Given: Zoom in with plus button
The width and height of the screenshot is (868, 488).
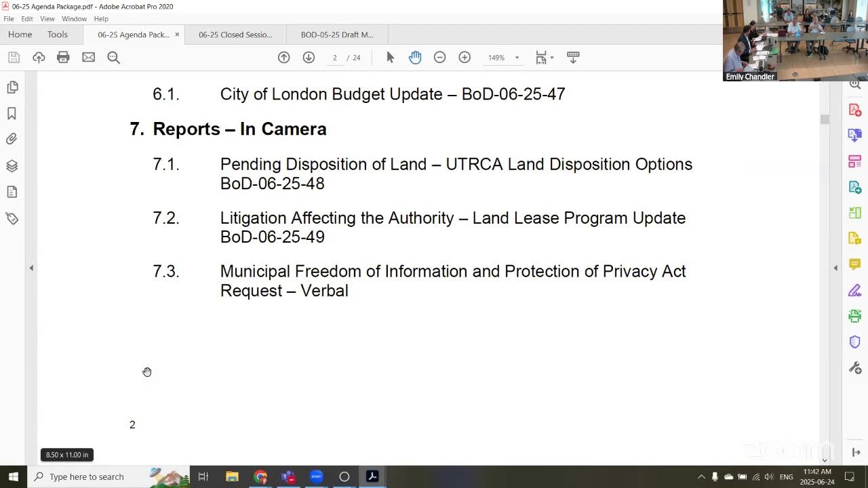Looking at the screenshot, I should (465, 58).
